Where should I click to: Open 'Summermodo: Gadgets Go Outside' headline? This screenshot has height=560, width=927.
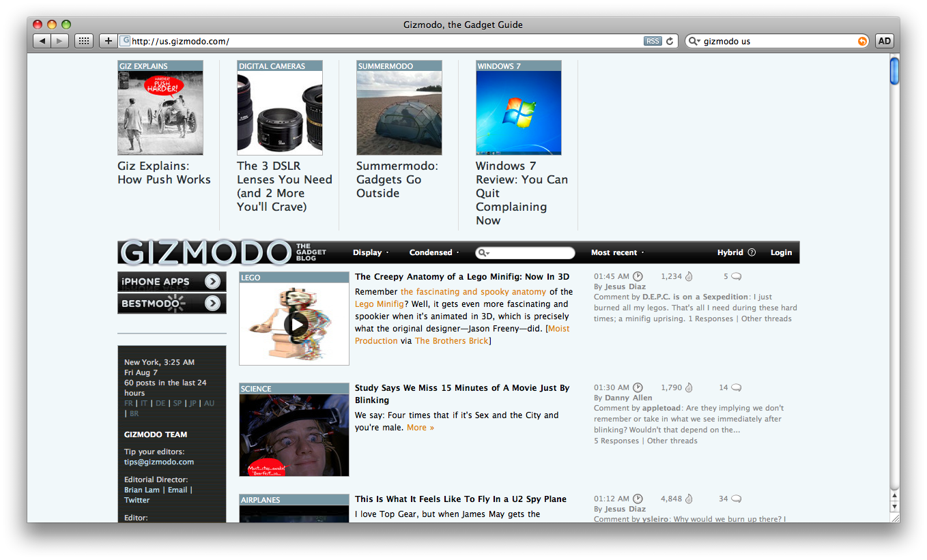coord(397,179)
